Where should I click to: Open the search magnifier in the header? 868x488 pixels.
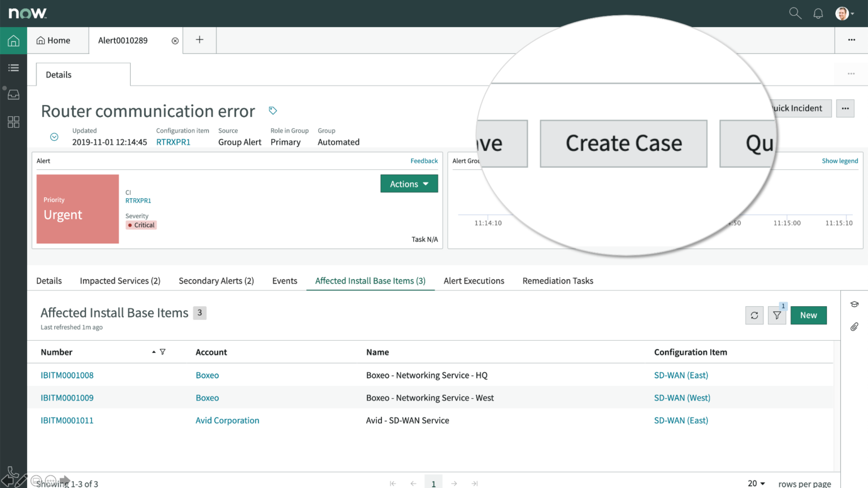[x=795, y=12]
